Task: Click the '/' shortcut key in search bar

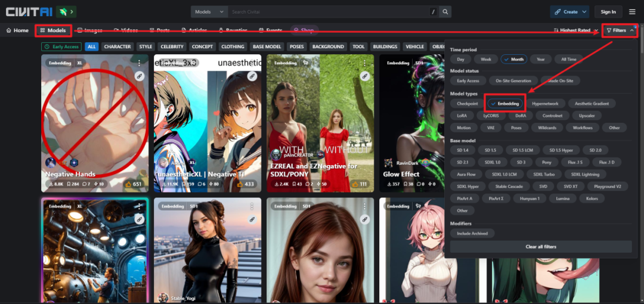Action: tap(433, 12)
